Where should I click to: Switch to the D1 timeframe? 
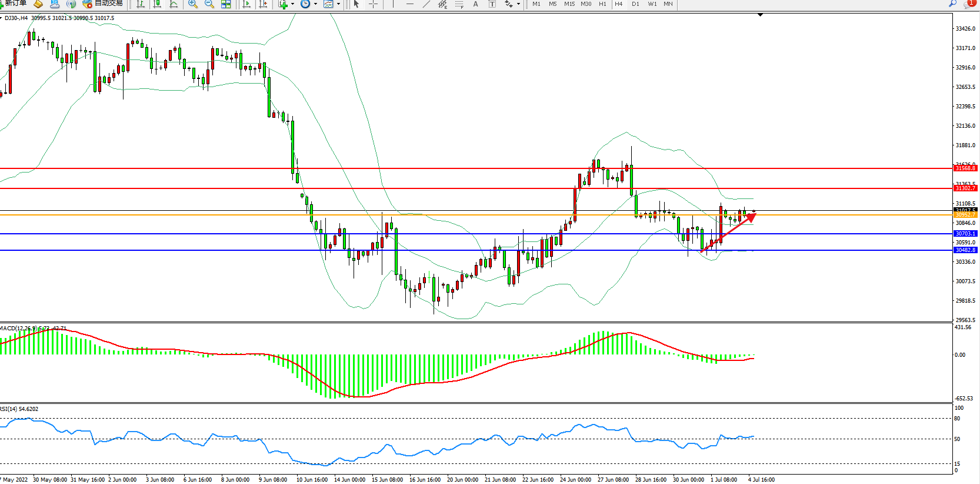click(x=635, y=4)
